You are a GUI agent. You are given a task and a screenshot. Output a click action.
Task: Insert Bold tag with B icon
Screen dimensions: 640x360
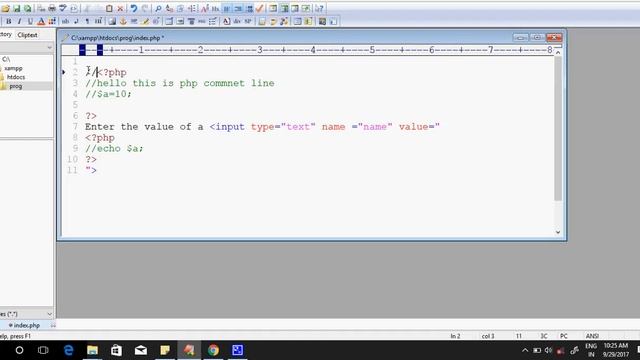[x=9, y=21]
